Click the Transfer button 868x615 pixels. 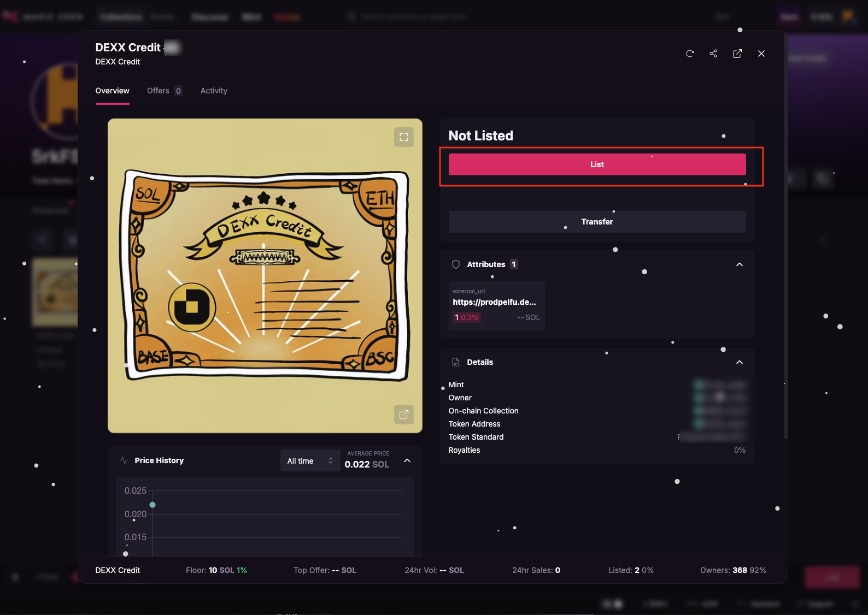coord(597,222)
